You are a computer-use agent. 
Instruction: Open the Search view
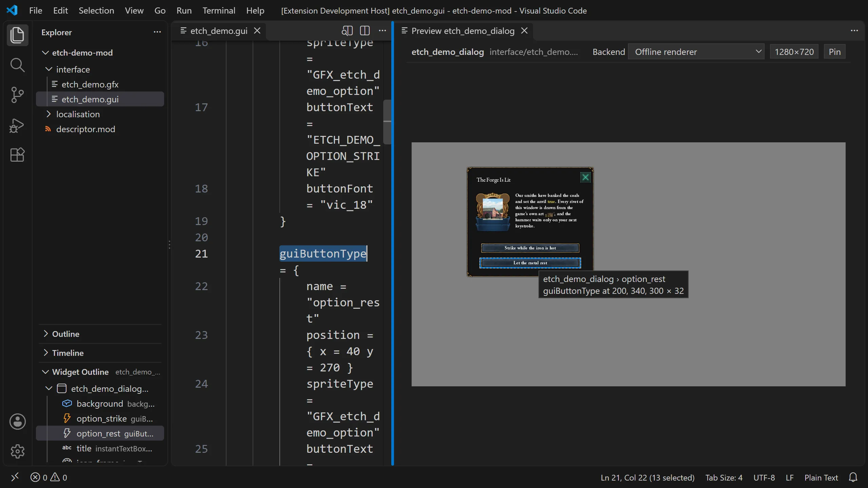17,65
